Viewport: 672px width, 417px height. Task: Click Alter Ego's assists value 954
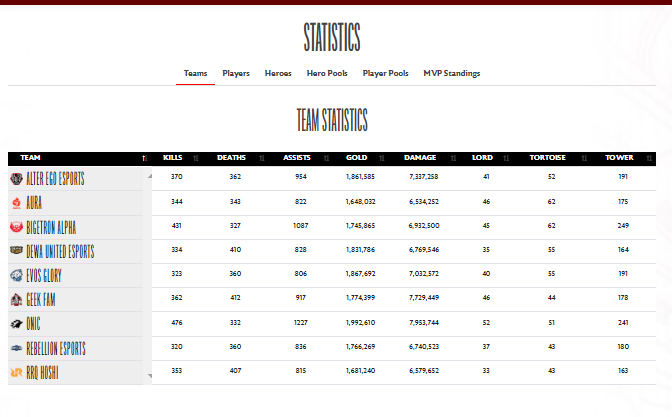(301, 177)
